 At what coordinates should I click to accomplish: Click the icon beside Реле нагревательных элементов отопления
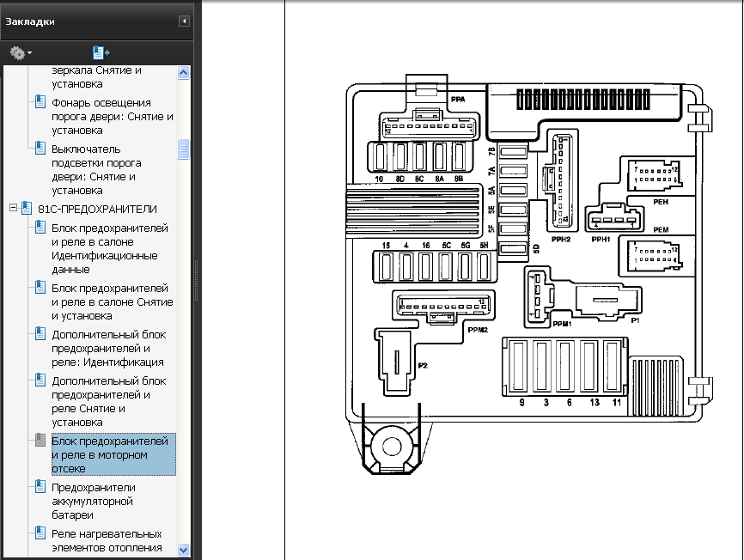pos(40,533)
